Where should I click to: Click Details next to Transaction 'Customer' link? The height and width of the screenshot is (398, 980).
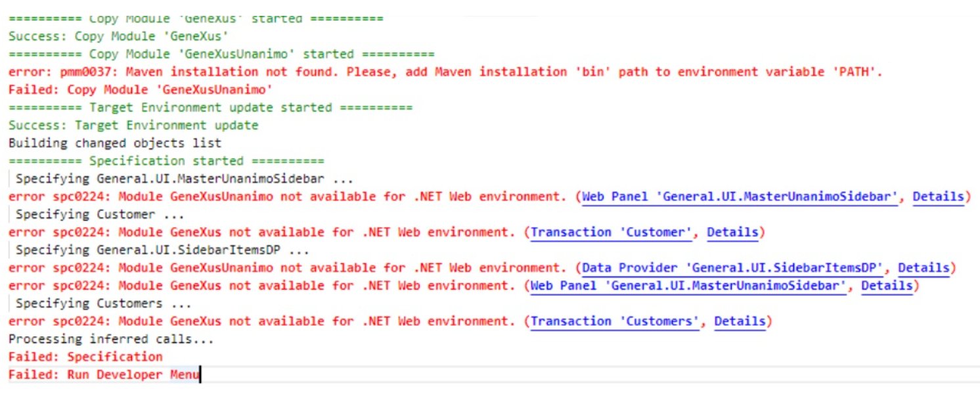tap(732, 232)
